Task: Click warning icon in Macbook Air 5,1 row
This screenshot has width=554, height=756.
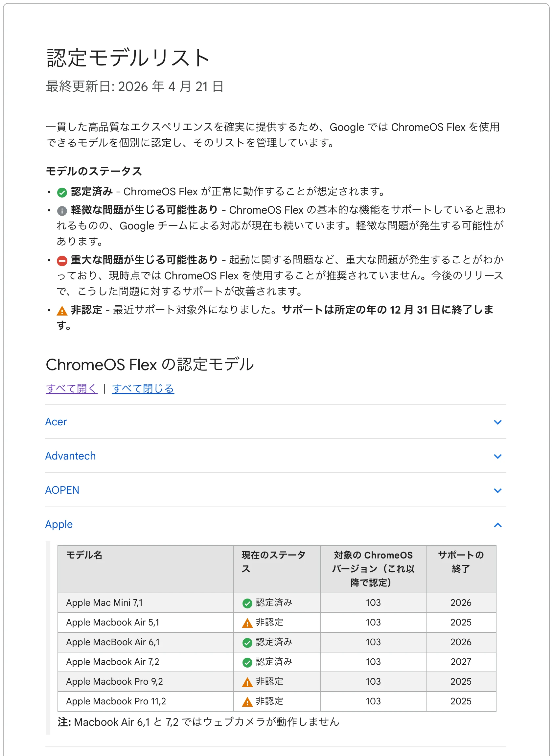Action: pos(247,623)
